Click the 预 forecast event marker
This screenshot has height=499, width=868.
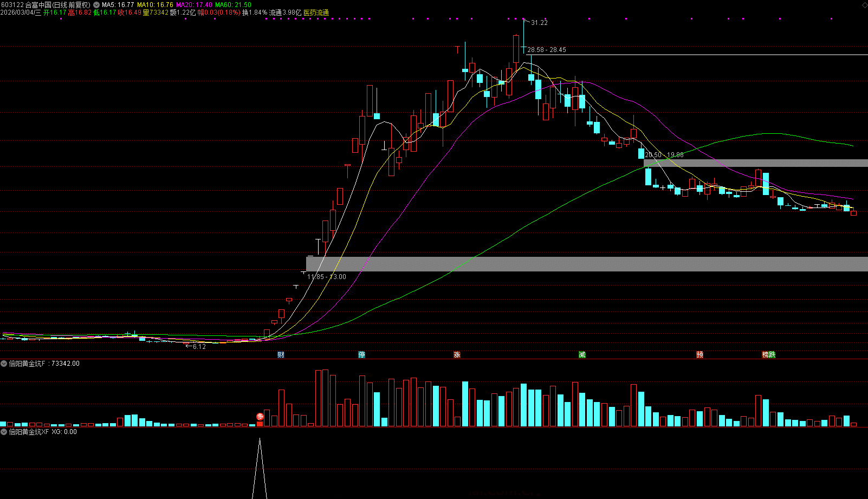[x=699, y=355]
